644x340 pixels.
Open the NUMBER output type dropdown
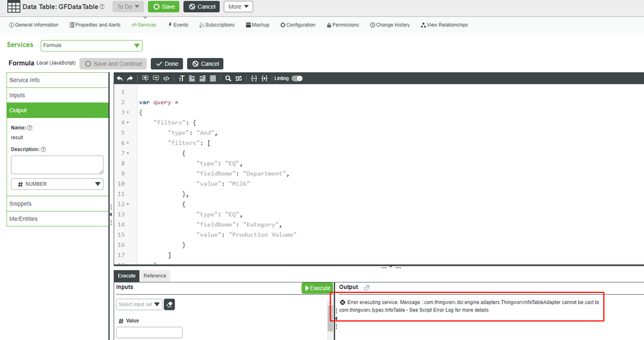(57, 184)
